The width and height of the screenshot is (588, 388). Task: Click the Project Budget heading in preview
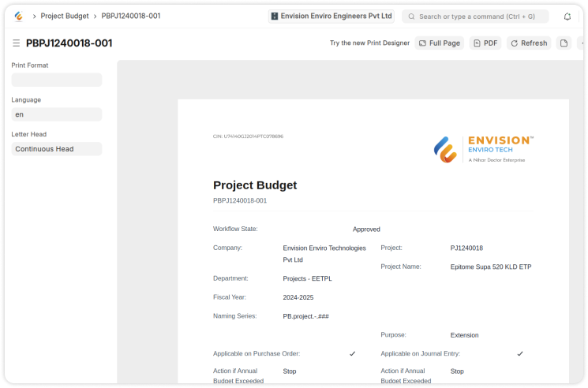click(255, 185)
